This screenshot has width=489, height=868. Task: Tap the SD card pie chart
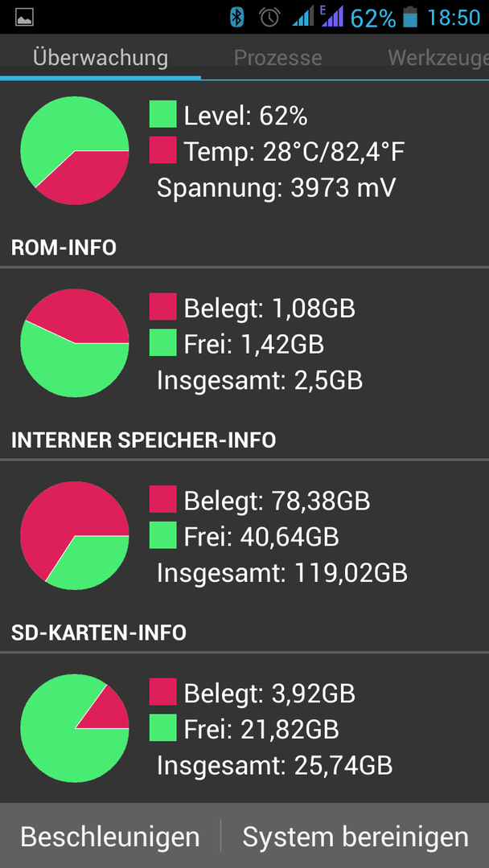click(75, 728)
